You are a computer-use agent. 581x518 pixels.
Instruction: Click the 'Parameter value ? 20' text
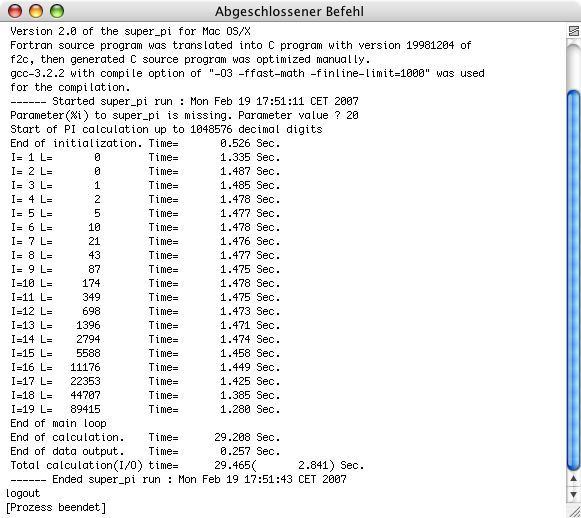pyautogui.click(x=298, y=115)
